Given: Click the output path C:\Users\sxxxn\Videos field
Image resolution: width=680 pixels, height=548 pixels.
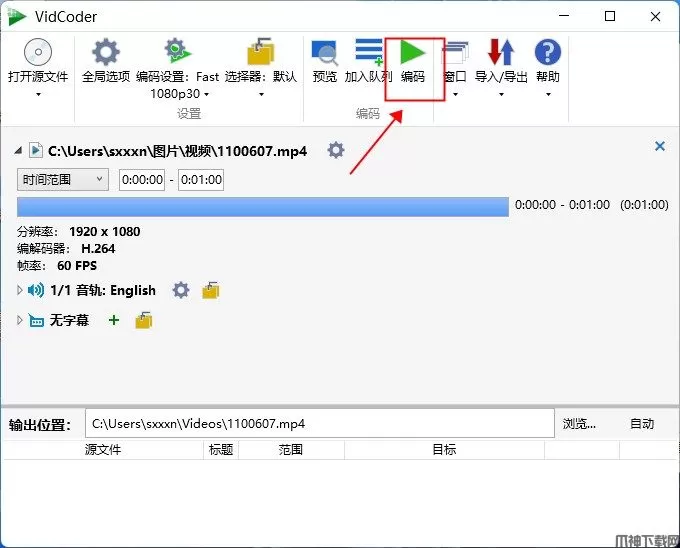Looking at the screenshot, I should 320,424.
